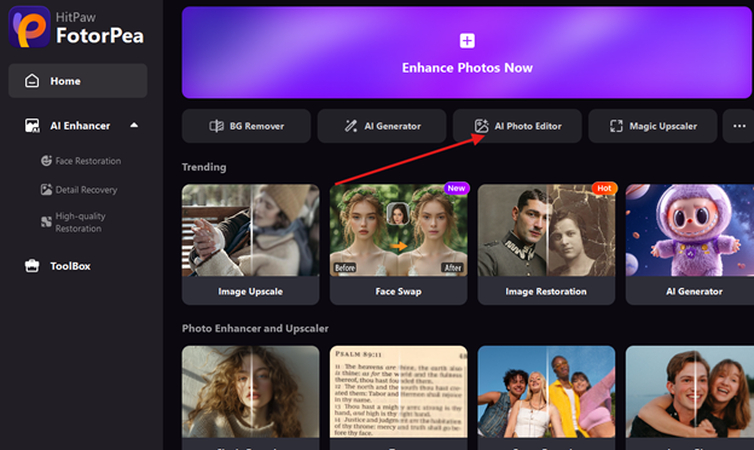Click the HitPaw FotorPea logo icon
The height and width of the screenshot is (450, 754).
click(x=30, y=27)
